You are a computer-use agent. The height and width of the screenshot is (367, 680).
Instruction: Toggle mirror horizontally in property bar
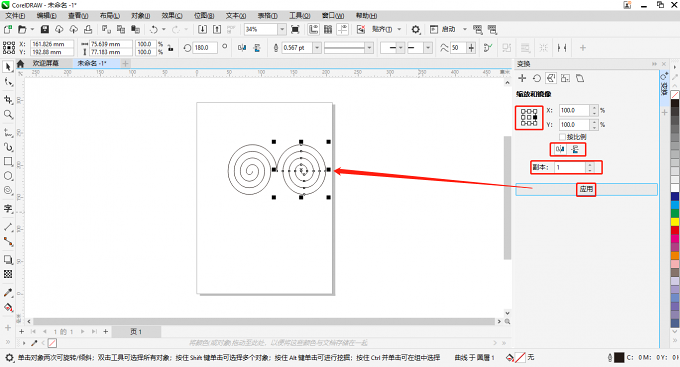pyautogui.click(x=242, y=48)
